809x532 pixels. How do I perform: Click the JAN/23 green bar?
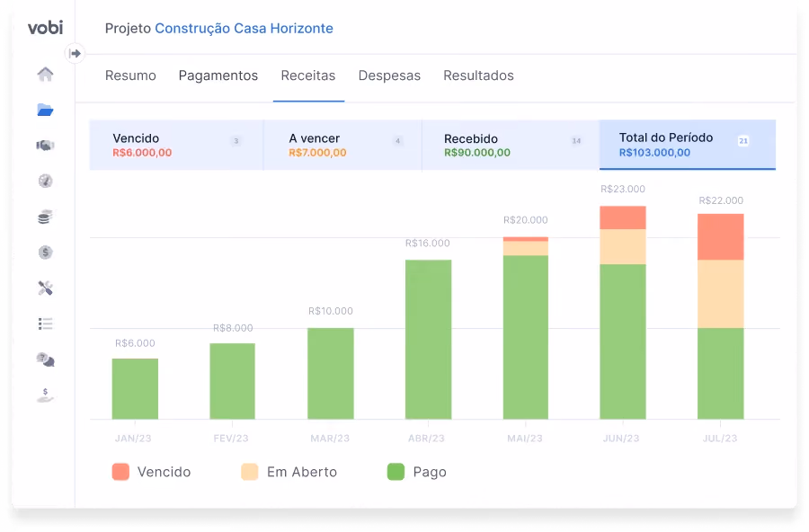(x=135, y=388)
